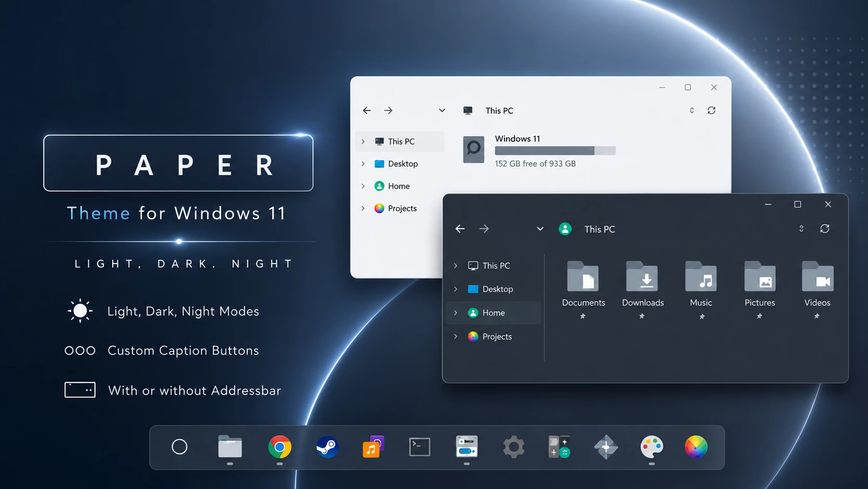
Task: Select Home in the dark window sidebar
Action: click(x=493, y=313)
